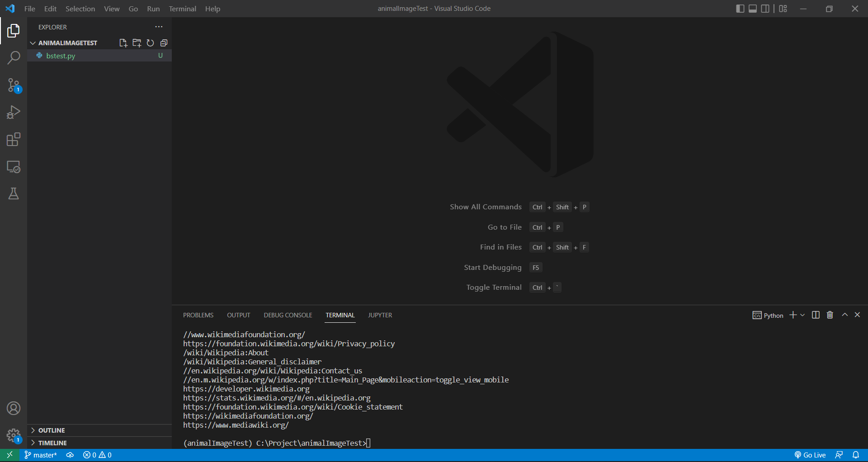Switch to the OUTPUT tab
The width and height of the screenshot is (868, 462).
239,315
